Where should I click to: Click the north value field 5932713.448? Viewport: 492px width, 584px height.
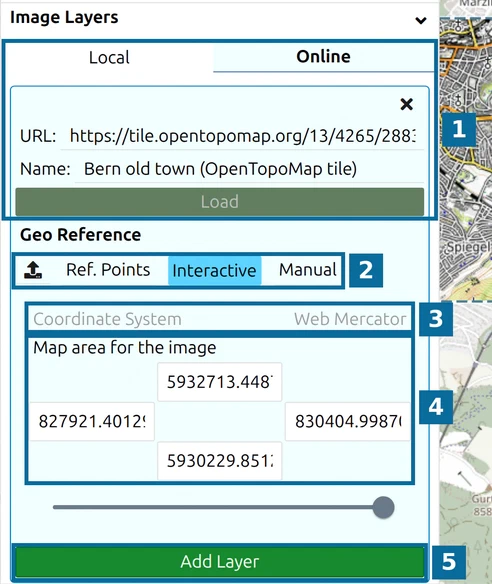coord(220,382)
